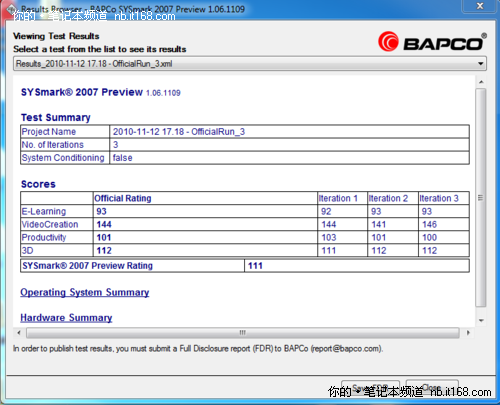Click the vertical scrollbar down arrow

point(481,321)
